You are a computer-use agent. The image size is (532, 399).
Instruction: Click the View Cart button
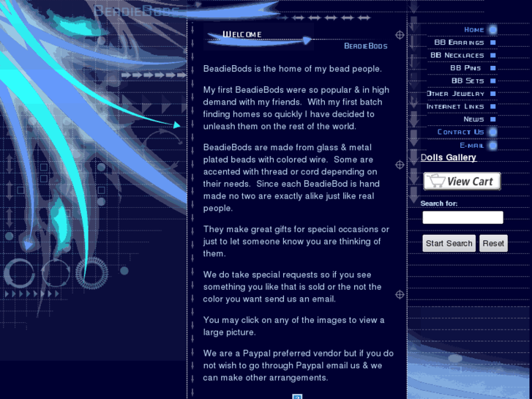coord(462,182)
